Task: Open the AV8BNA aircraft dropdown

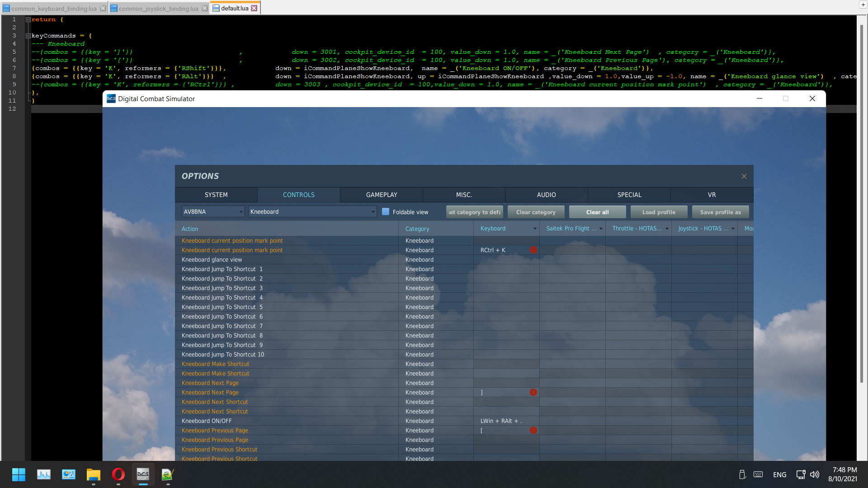Action: (213, 211)
